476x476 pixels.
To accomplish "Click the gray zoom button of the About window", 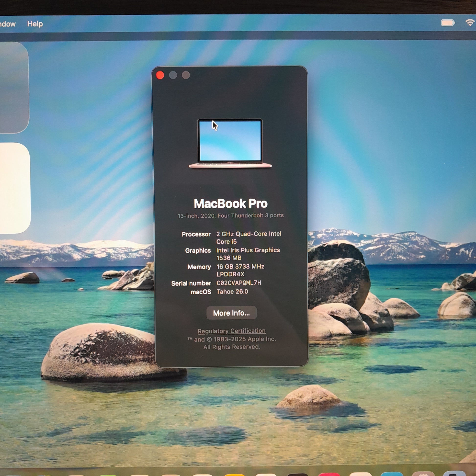I will pos(186,75).
